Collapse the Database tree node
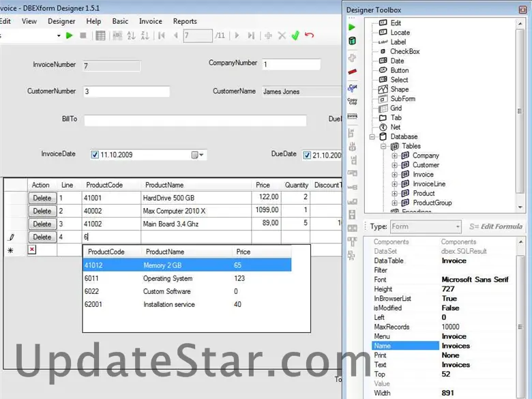 click(x=372, y=136)
